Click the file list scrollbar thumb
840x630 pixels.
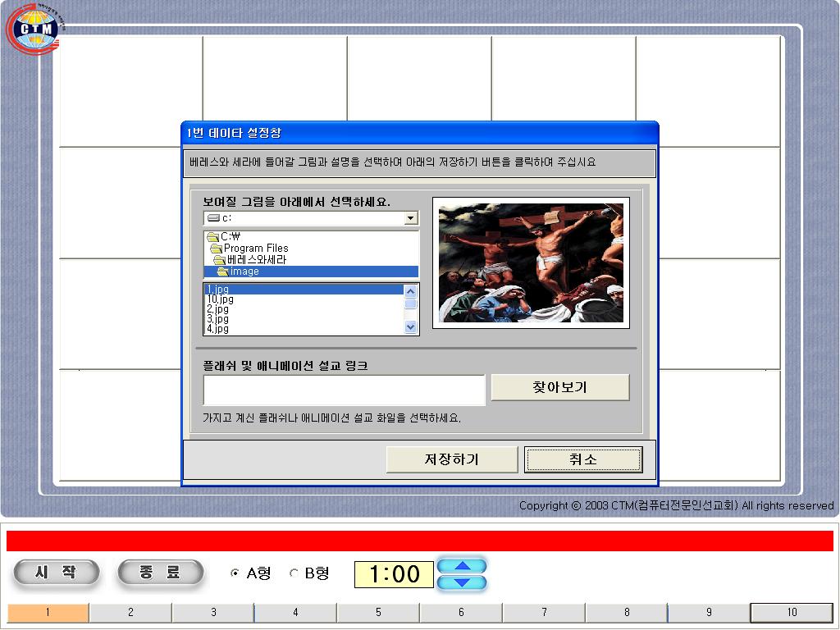(411, 304)
